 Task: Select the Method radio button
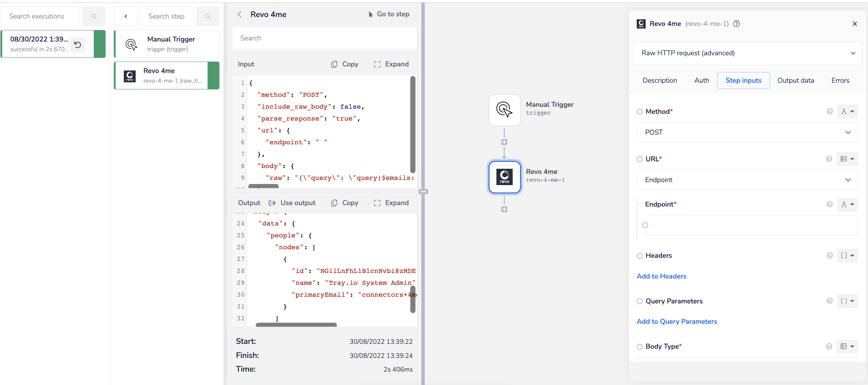pyautogui.click(x=640, y=112)
